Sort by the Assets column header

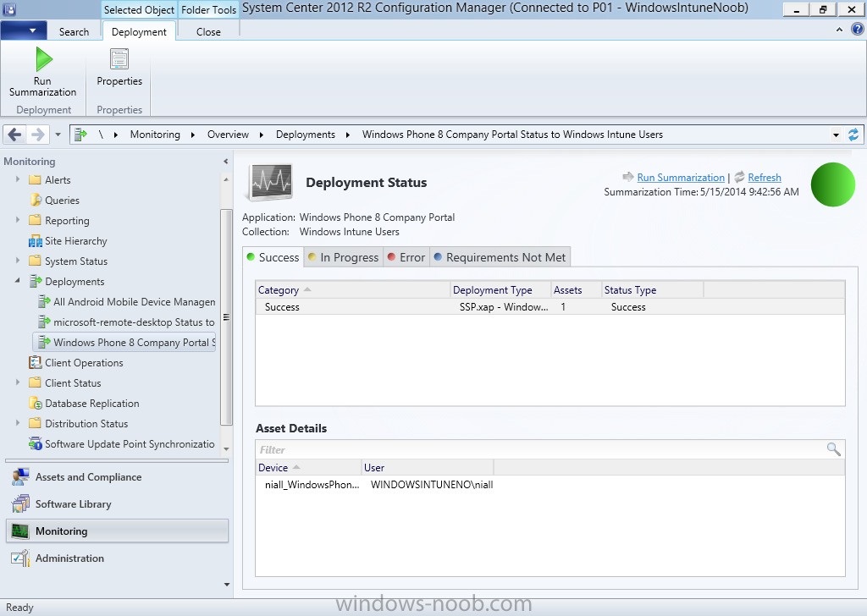[576, 290]
